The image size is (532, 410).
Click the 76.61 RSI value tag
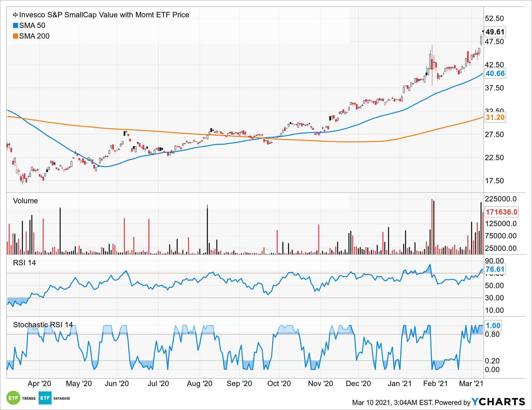pyautogui.click(x=495, y=269)
